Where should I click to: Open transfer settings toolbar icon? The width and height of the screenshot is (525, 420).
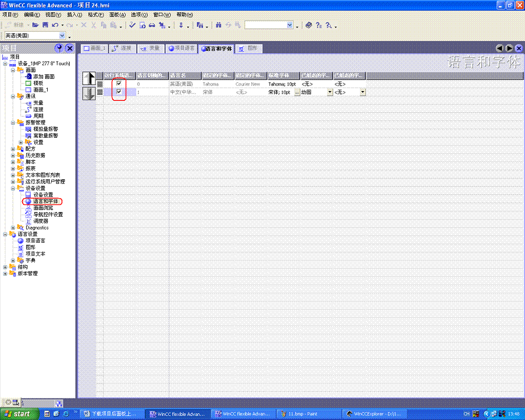[x=163, y=25]
